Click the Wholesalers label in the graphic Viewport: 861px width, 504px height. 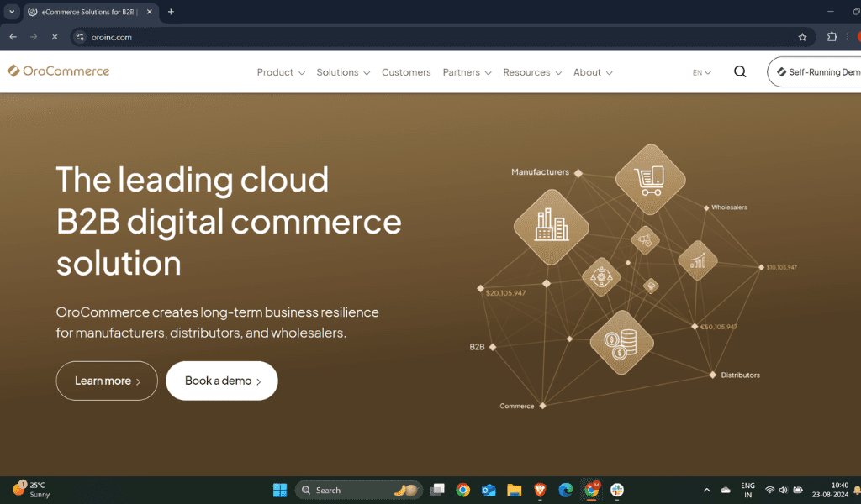click(729, 207)
